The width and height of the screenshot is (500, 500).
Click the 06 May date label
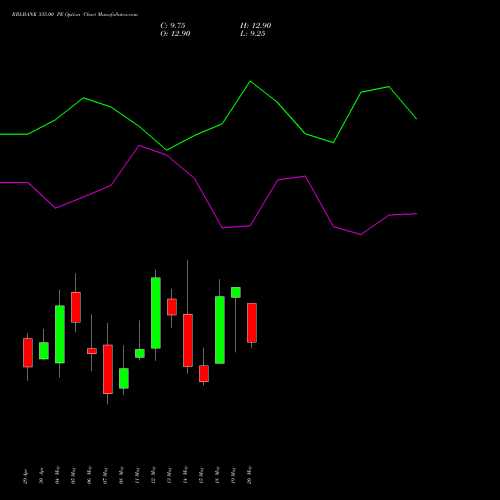(x=90, y=475)
